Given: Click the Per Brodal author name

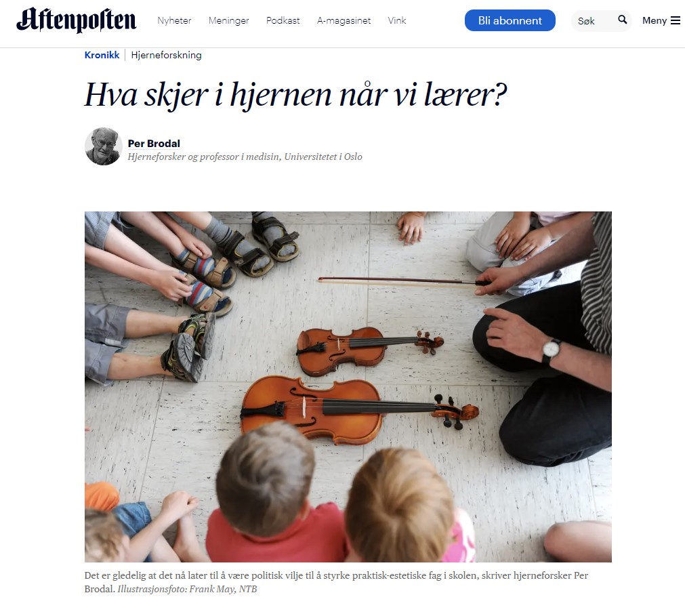Looking at the screenshot, I should pos(154,143).
